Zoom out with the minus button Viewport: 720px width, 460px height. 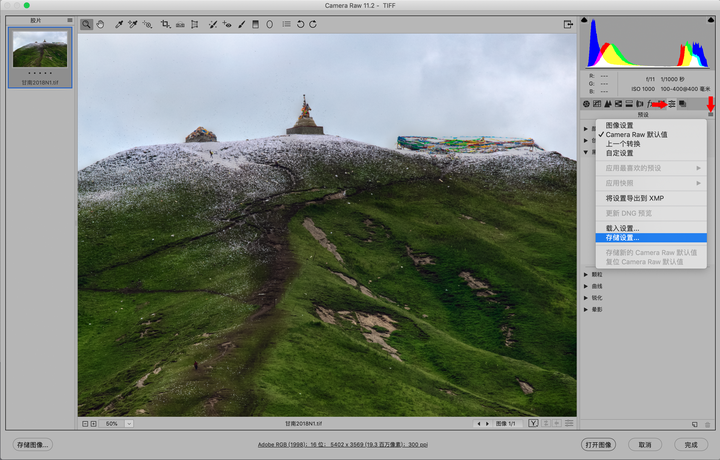tap(85, 424)
